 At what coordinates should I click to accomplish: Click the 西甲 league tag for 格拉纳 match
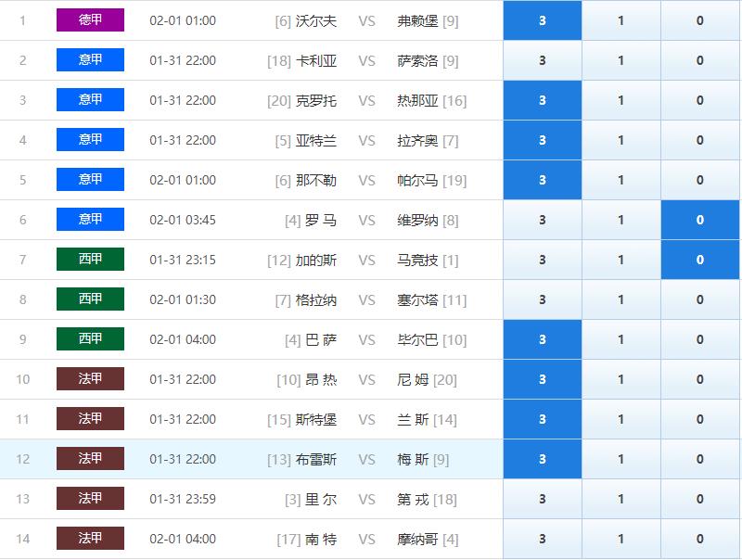click(90, 299)
